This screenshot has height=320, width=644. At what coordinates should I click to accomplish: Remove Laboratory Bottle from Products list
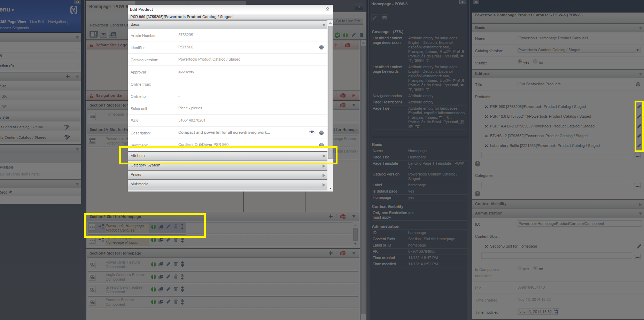[x=486, y=146]
